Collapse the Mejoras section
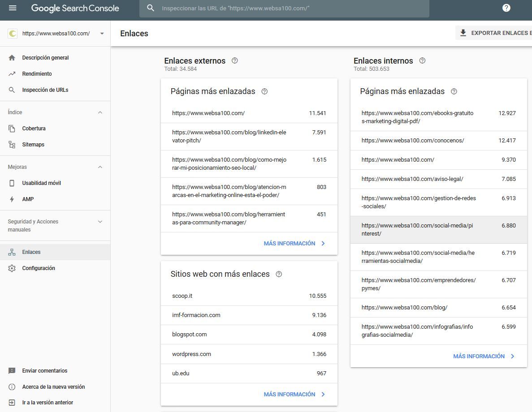Viewport: 532px width, 412px height. point(100,167)
